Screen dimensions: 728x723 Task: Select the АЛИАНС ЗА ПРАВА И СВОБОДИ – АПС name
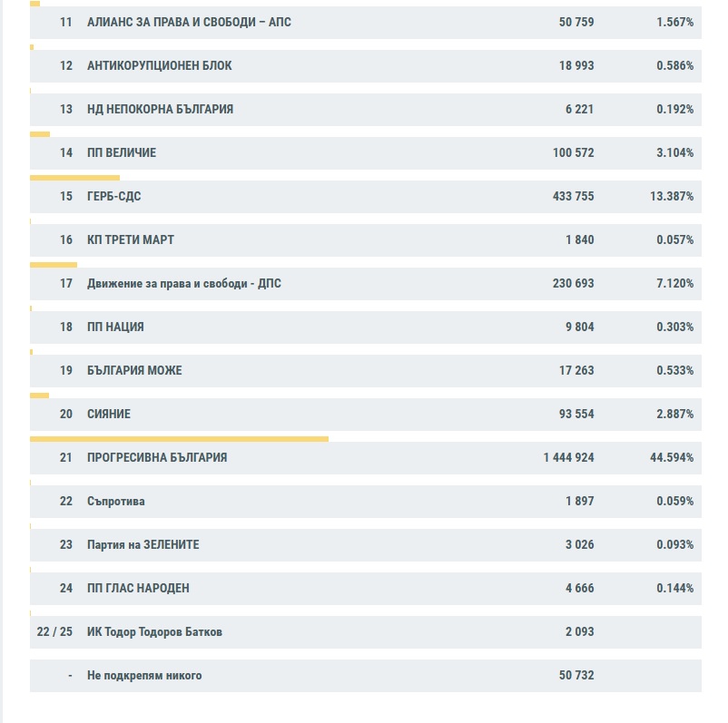[189, 23]
